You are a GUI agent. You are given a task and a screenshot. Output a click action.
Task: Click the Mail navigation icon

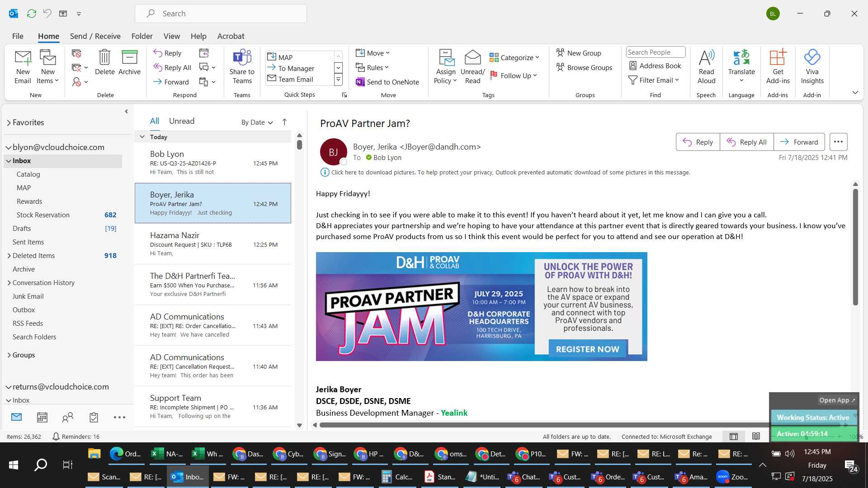point(16,417)
